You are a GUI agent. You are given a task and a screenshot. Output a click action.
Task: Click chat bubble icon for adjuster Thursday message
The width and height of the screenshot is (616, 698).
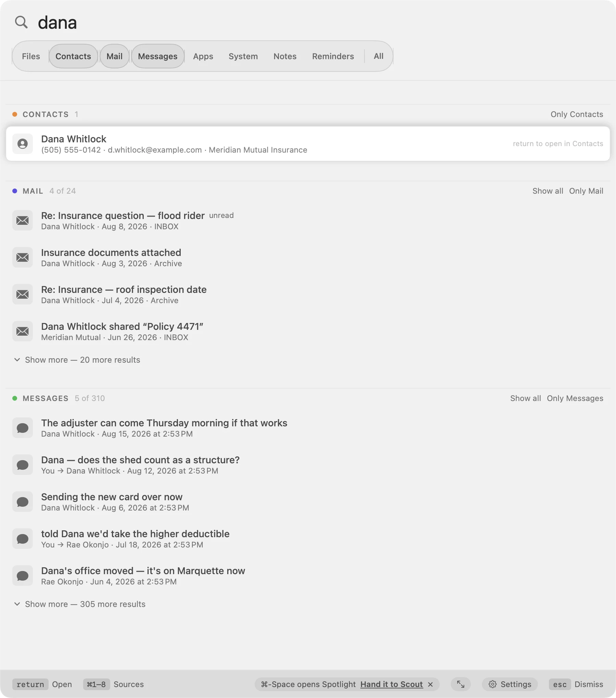pyautogui.click(x=23, y=428)
